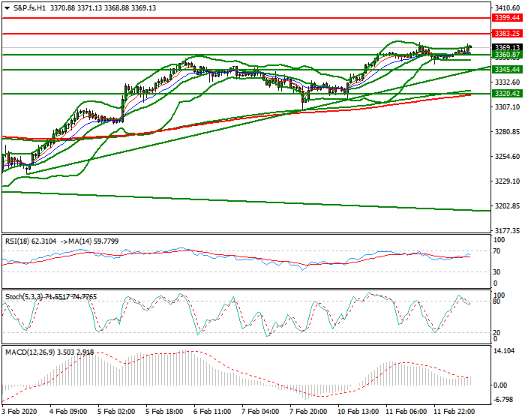The width and height of the screenshot is (525, 420).
Task: Click the 7 Feb 20:00 time label
Action: (x=308, y=411)
